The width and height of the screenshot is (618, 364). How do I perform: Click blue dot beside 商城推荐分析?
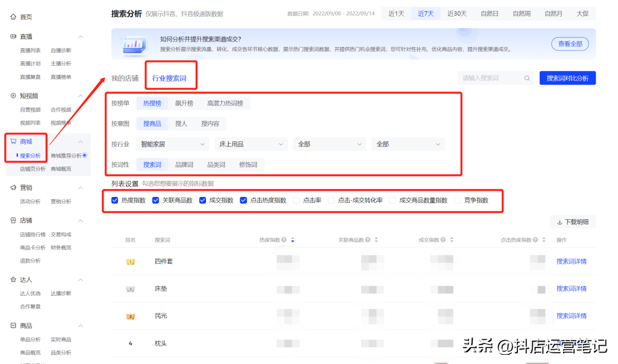85,155
